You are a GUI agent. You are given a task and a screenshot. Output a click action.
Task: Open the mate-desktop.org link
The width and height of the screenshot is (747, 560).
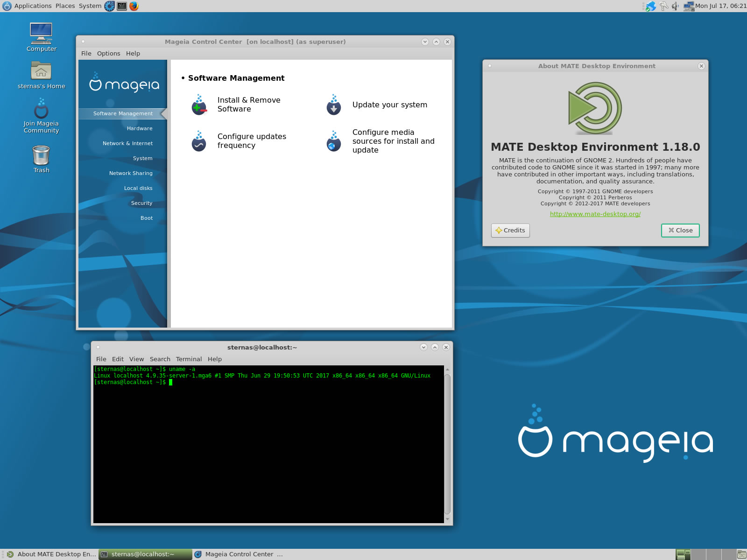[595, 214]
